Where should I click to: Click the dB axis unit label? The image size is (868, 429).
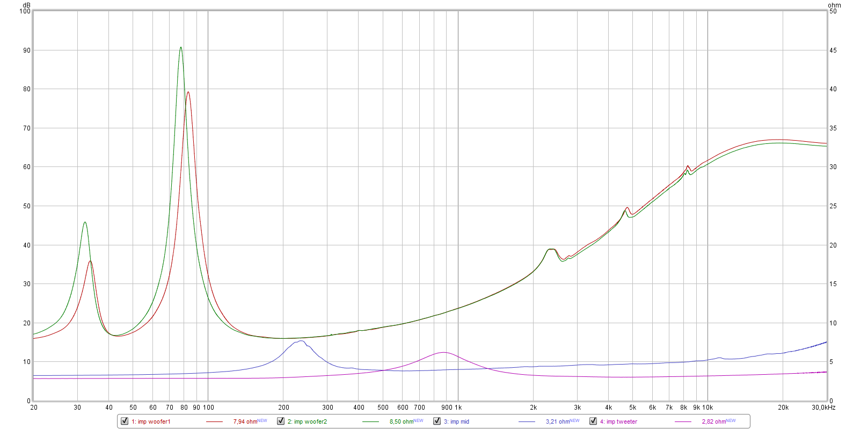coord(26,5)
